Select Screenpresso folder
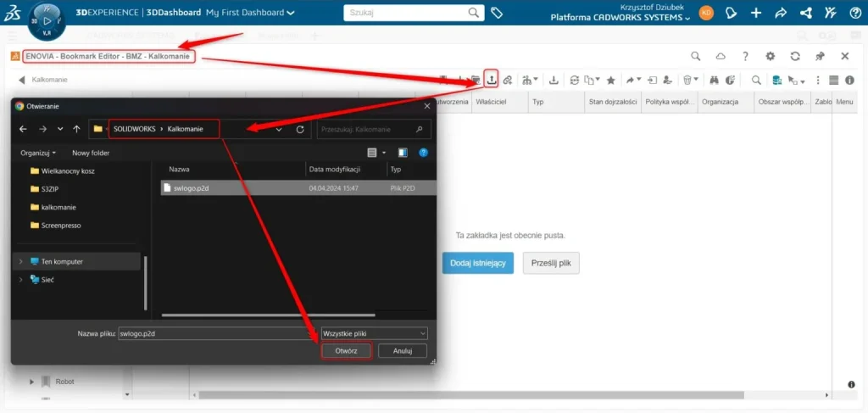The width and height of the screenshot is (868, 413). coord(56,226)
